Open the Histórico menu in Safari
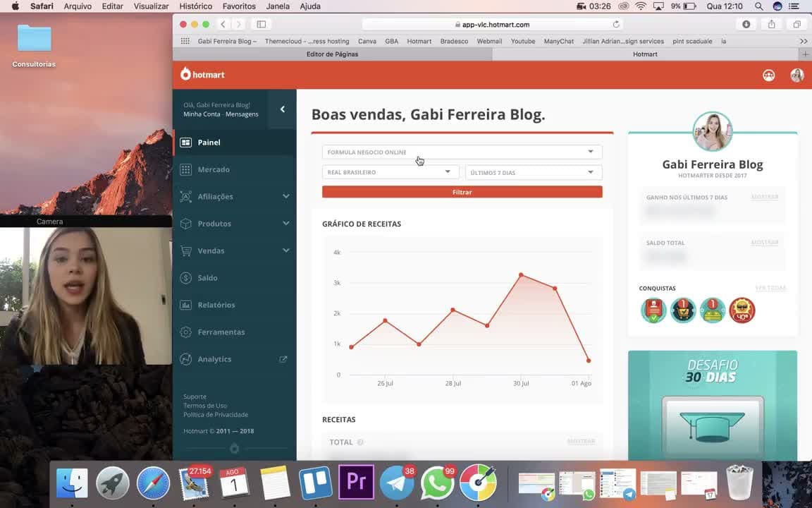The image size is (812, 508). [x=195, y=6]
